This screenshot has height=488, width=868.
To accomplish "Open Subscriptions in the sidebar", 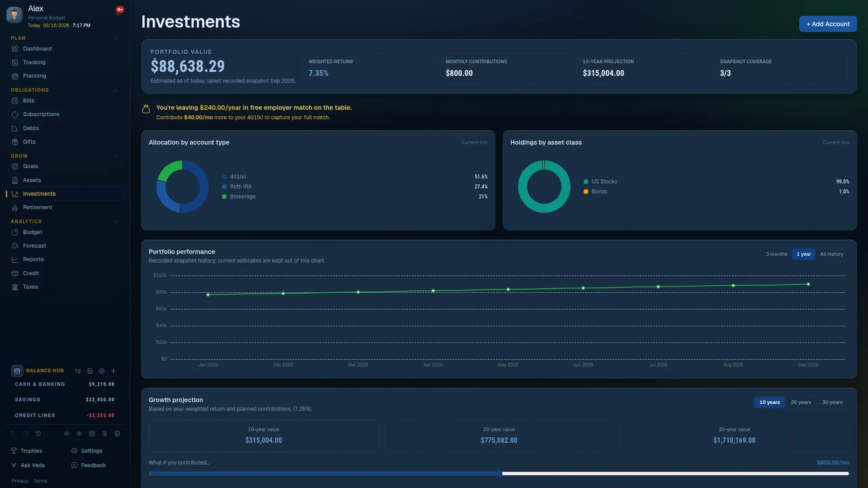I will pos(65,114).
